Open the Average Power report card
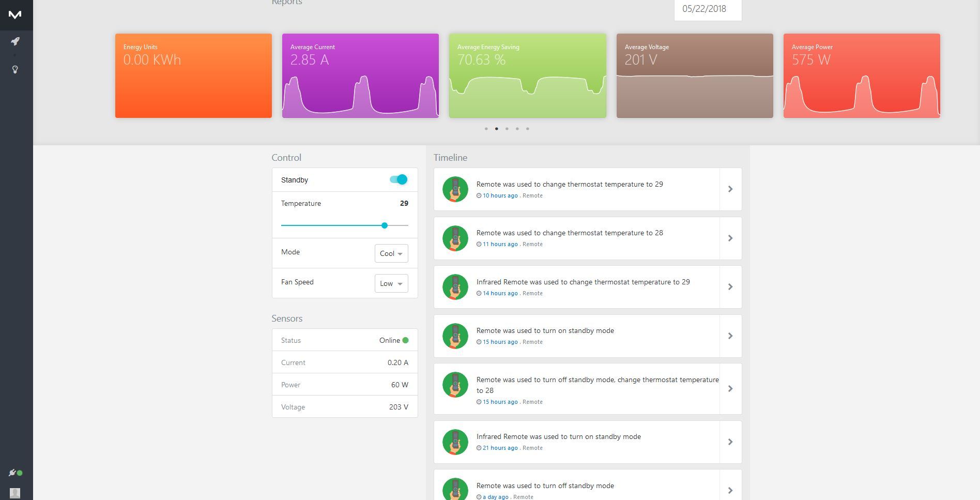980x500 pixels. pyautogui.click(x=862, y=75)
